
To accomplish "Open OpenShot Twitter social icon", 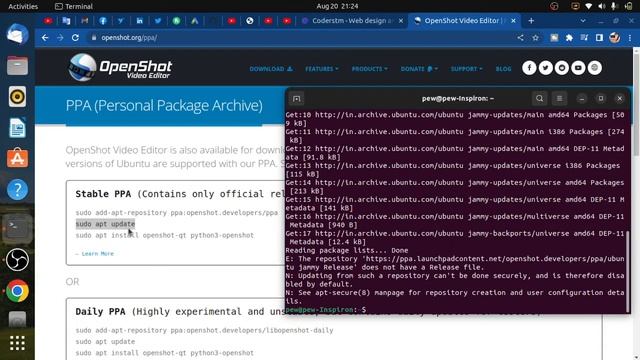I will [545, 68].
